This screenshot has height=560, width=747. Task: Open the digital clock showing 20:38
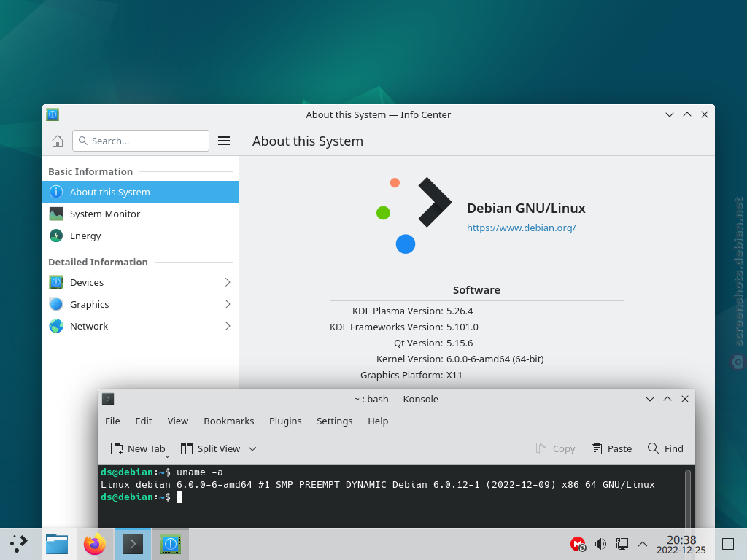click(681, 544)
